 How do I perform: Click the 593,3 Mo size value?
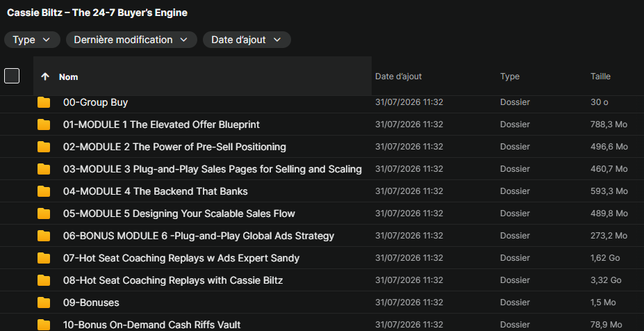(609, 191)
